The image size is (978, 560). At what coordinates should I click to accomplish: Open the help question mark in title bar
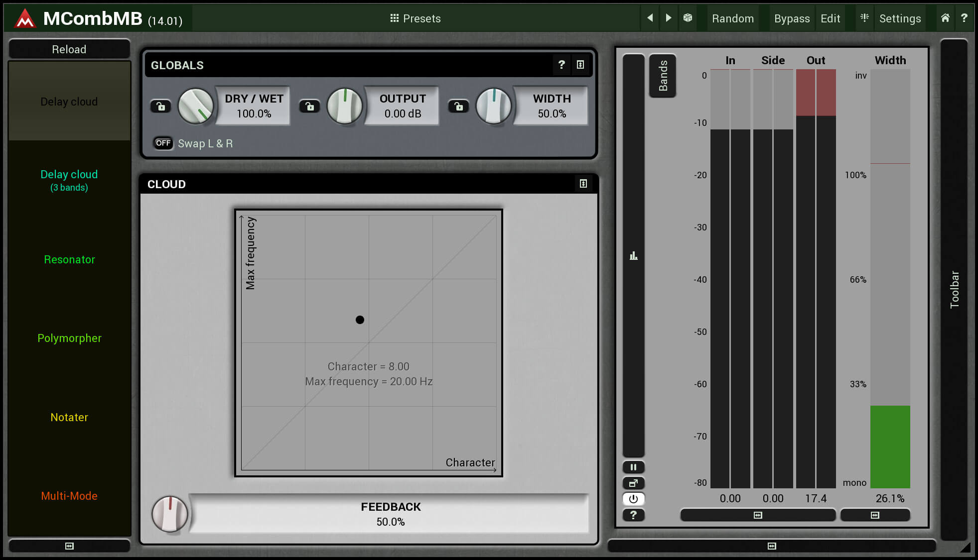click(964, 18)
